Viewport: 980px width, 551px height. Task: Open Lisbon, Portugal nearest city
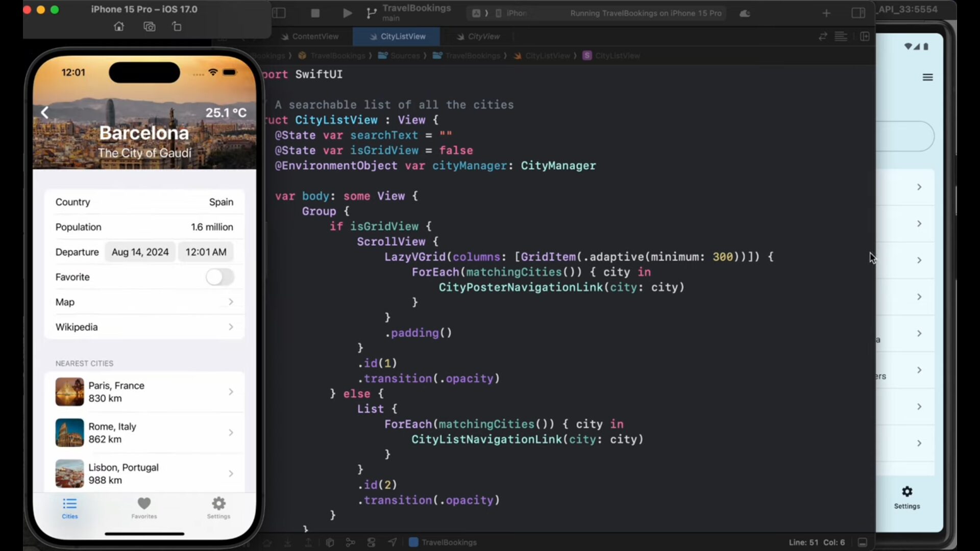click(x=144, y=473)
